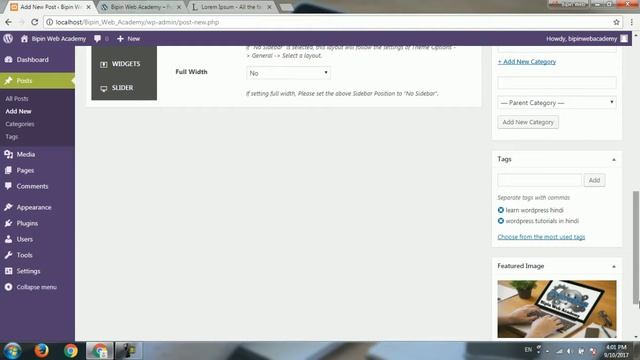Switch to the Bipin Web Academy browser tab
Screen dimensions: 640x360
click(140, 7)
